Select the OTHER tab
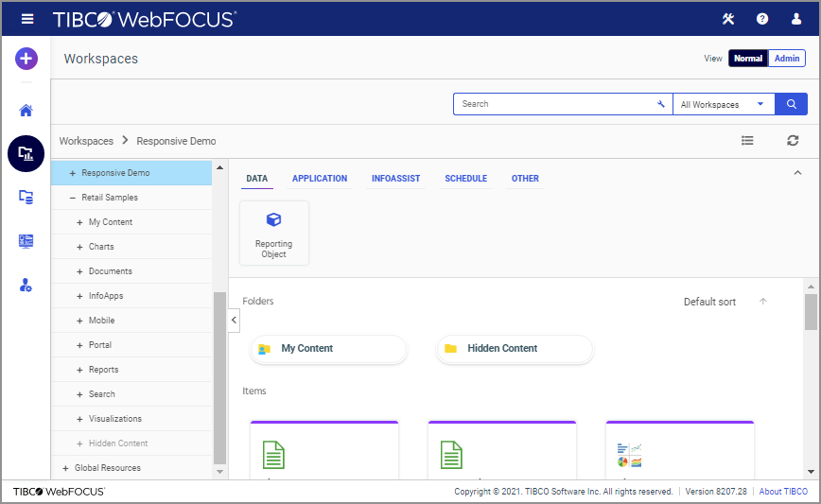The height and width of the screenshot is (504, 821). coord(525,179)
